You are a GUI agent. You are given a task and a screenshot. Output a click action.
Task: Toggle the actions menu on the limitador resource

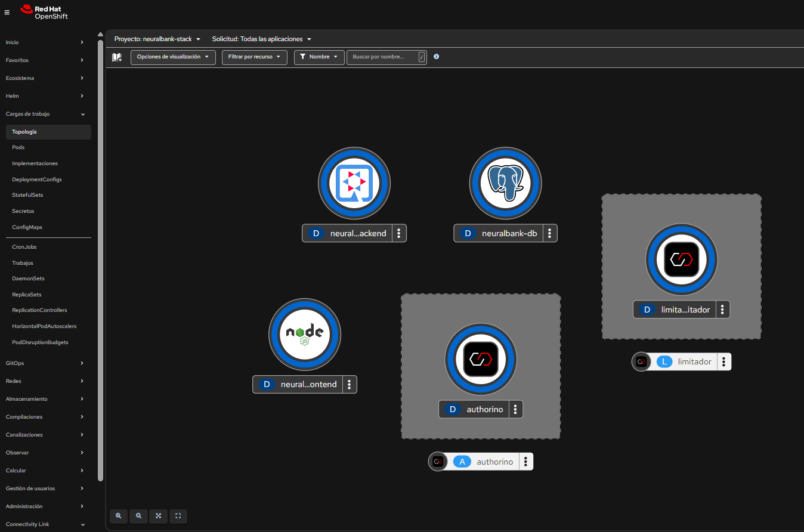pos(723,361)
